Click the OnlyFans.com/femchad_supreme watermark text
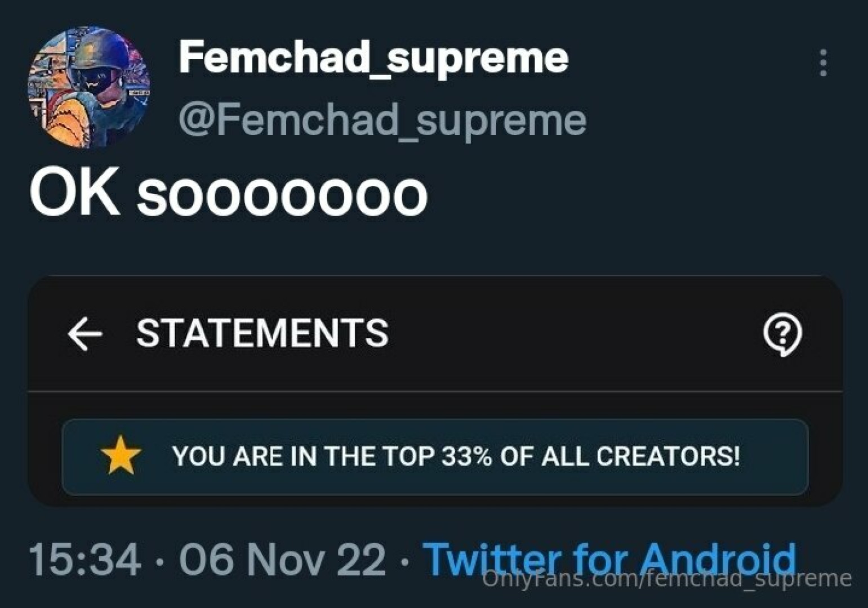 point(667,579)
